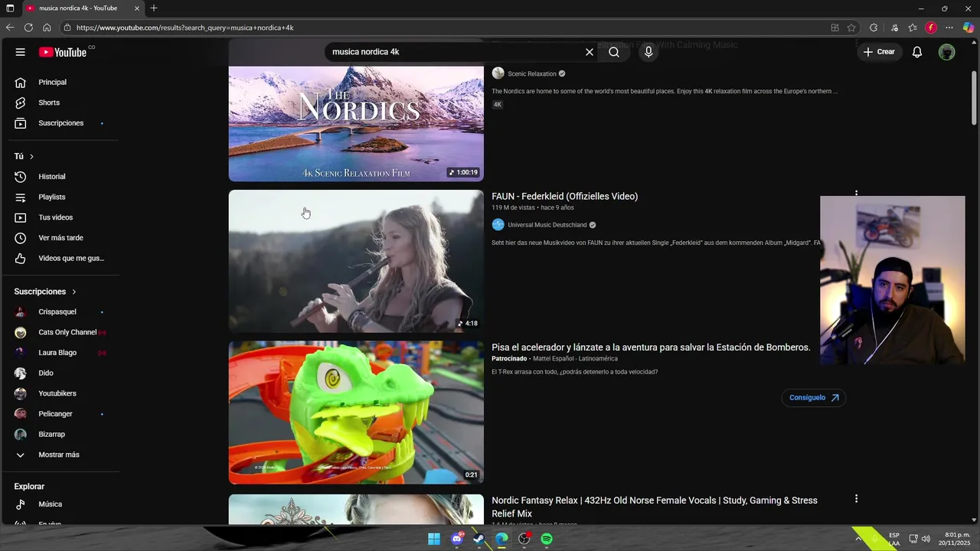Open more options for Nordic Fantasy Relax

[x=856, y=499]
